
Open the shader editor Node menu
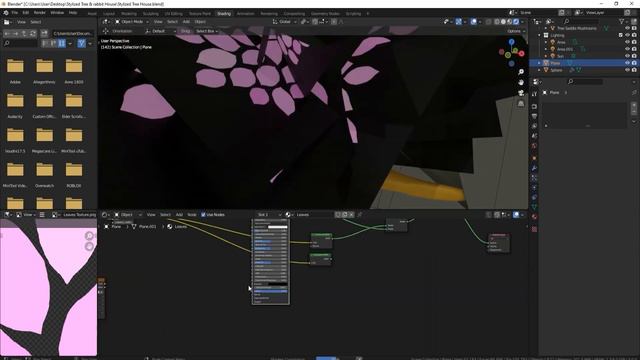coord(191,214)
